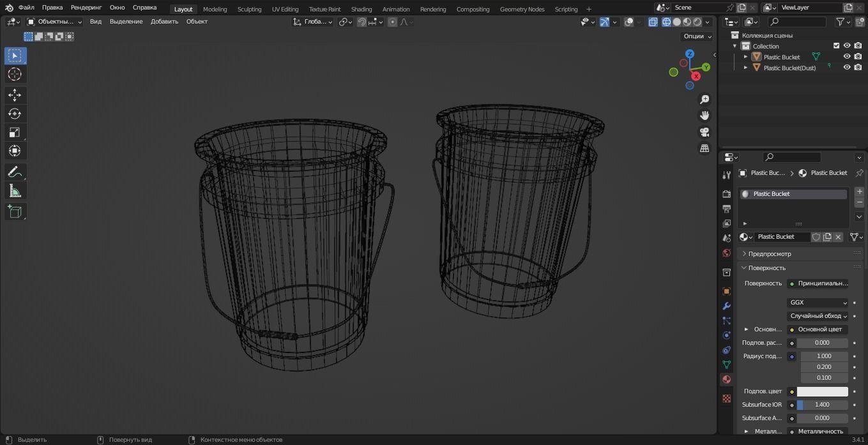Select the Transform tool
This screenshot has width=868, height=445.
[x=15, y=151]
